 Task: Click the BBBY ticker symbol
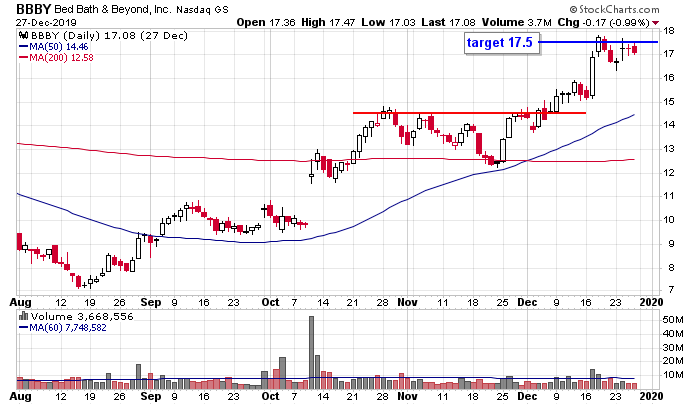pos(33,9)
